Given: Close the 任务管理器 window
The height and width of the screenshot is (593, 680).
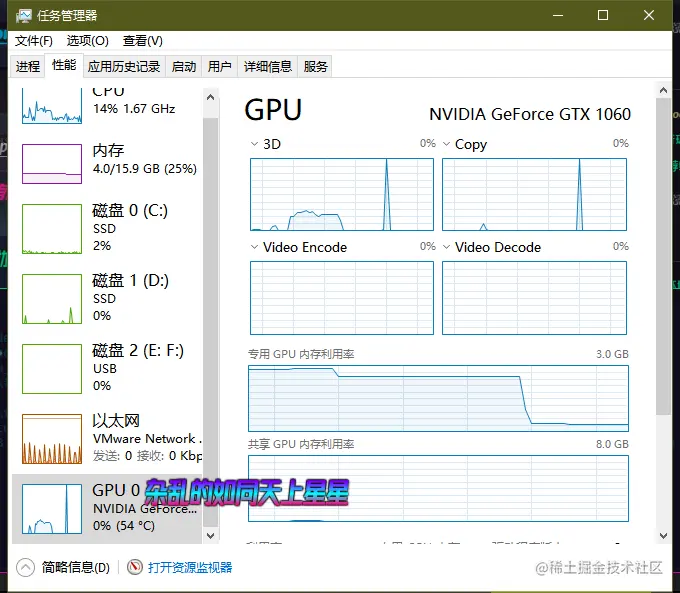Looking at the screenshot, I should point(649,15).
